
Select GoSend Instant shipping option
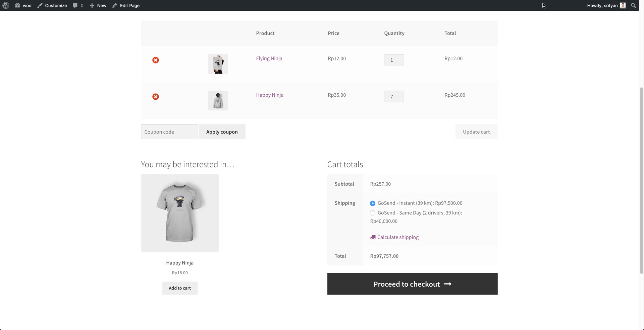[372, 203]
